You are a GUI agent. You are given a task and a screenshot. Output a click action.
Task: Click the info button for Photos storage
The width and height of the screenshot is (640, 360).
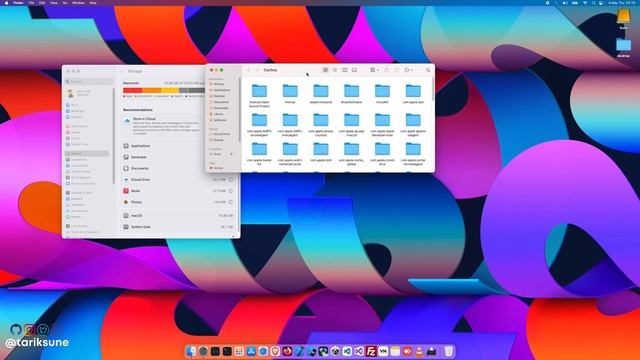point(231,202)
